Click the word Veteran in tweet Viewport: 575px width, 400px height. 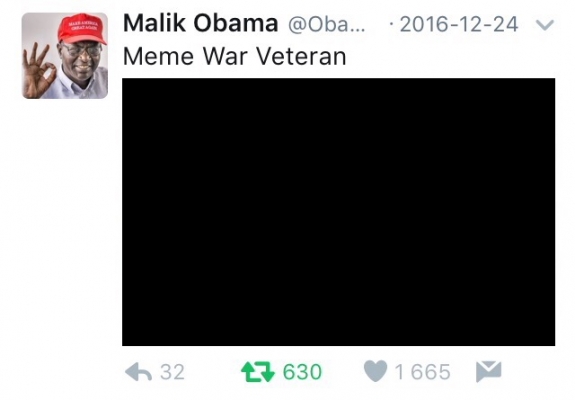tap(301, 56)
